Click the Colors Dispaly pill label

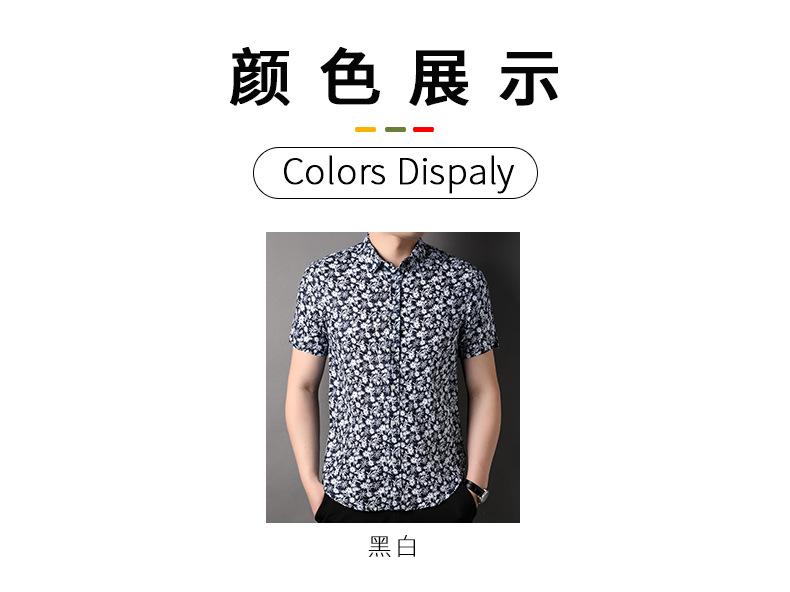click(x=395, y=173)
